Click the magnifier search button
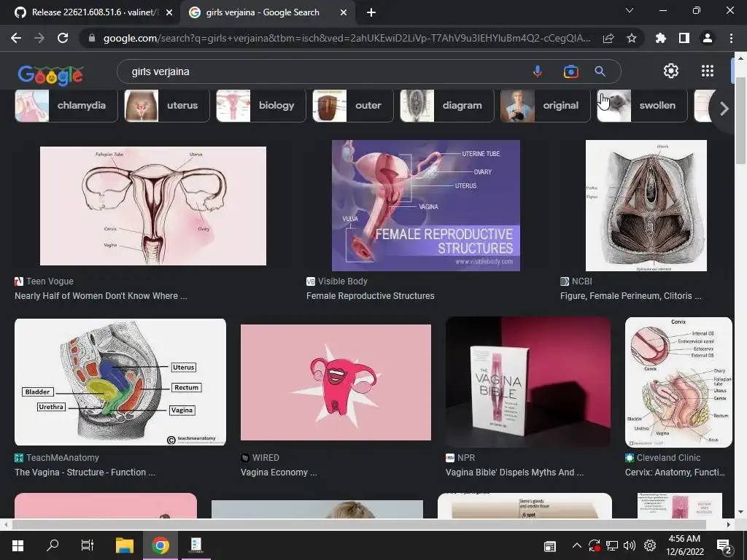Screen dimensions: 747x560 [x=600, y=71]
